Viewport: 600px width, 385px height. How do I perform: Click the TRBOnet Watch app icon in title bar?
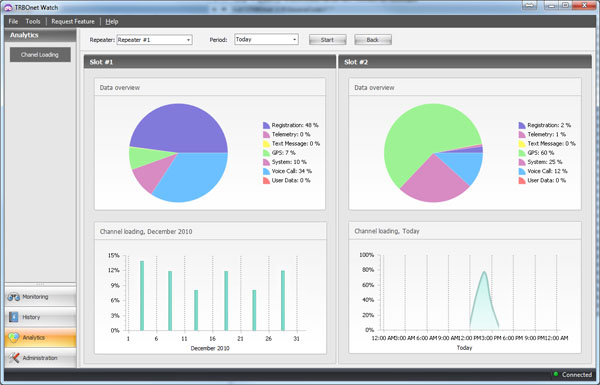[8, 7]
